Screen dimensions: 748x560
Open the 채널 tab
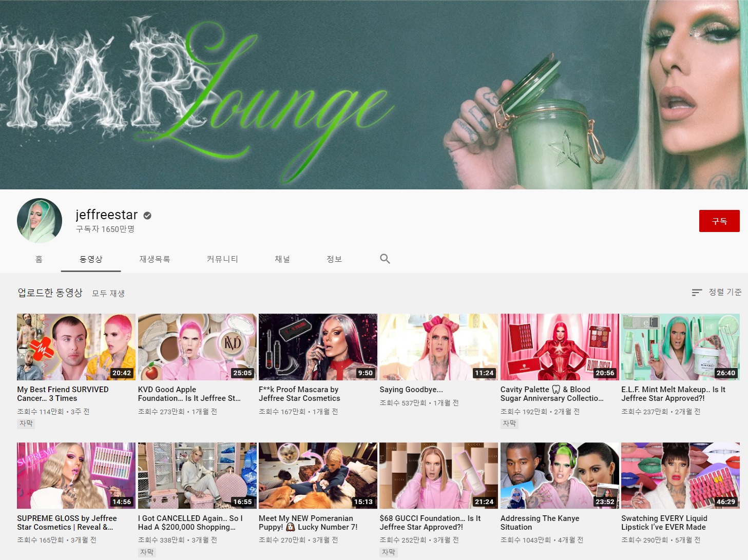point(282,259)
